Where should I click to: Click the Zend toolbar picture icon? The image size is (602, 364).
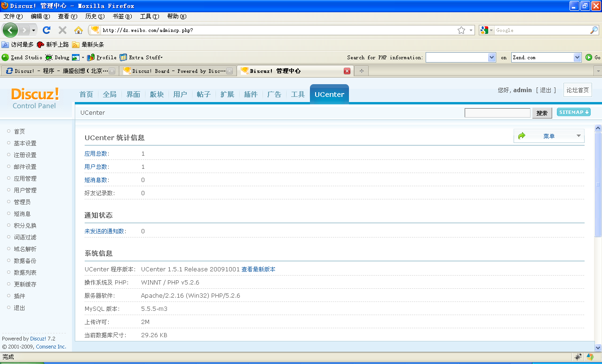point(76,57)
